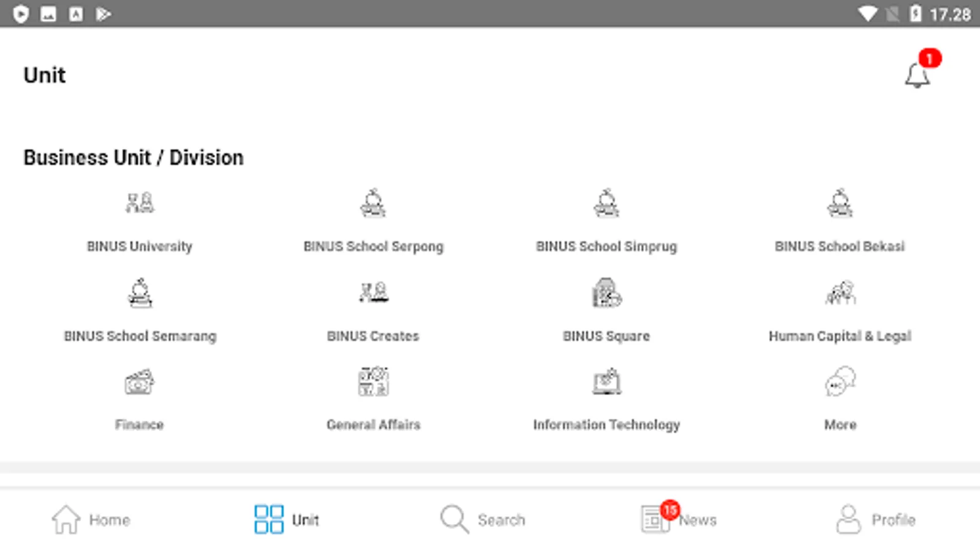Screen dimensions: 980x551
Task: Click the Human Capital & Legal label
Action: (840, 337)
